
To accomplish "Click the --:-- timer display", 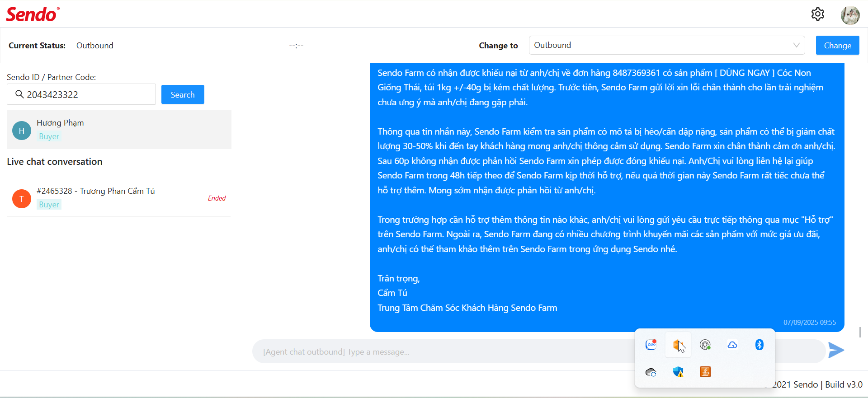I will (x=296, y=46).
